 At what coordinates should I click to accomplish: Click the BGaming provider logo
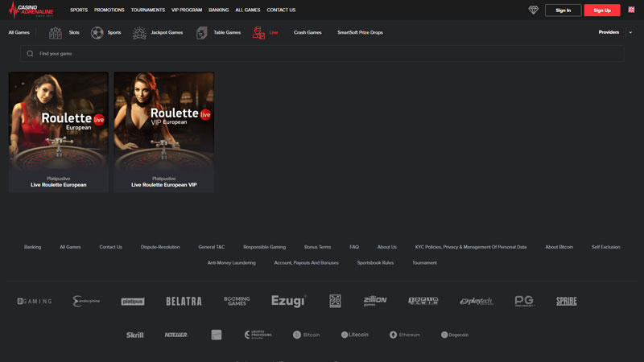35,301
